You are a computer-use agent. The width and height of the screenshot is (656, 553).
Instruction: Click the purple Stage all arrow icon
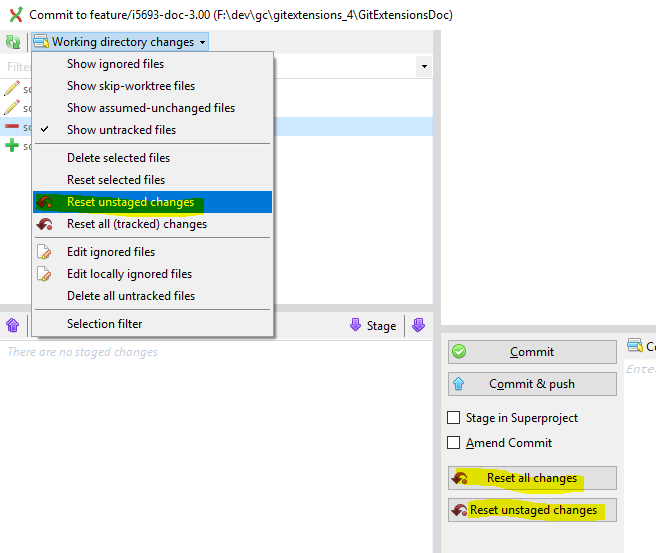click(x=418, y=325)
